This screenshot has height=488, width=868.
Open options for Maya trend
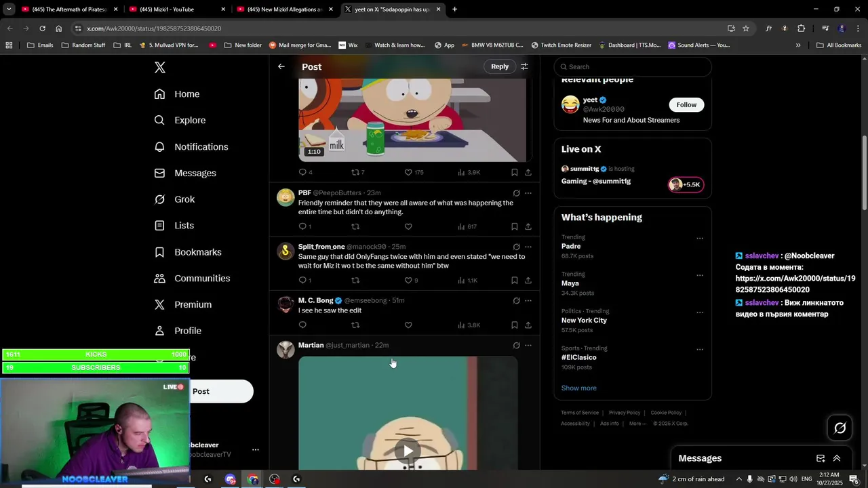pyautogui.click(x=700, y=275)
